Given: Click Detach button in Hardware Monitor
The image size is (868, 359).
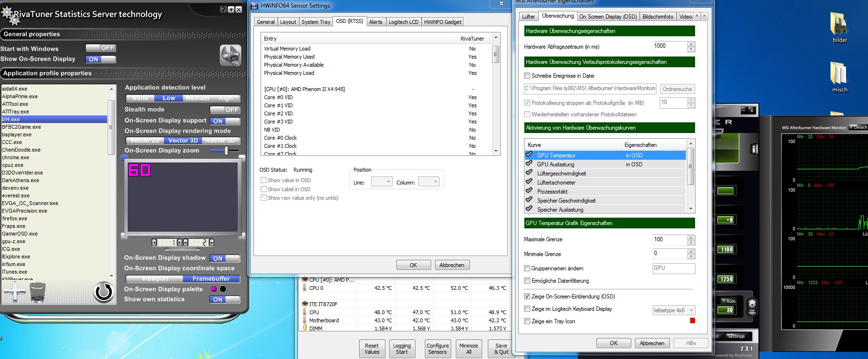Looking at the screenshot, I should click(858, 127).
